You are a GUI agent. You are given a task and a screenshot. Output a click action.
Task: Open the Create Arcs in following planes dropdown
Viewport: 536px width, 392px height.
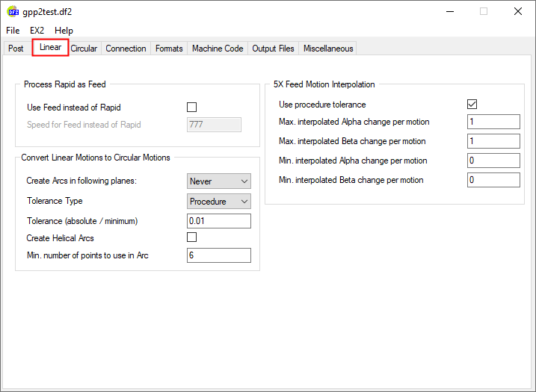coord(218,181)
